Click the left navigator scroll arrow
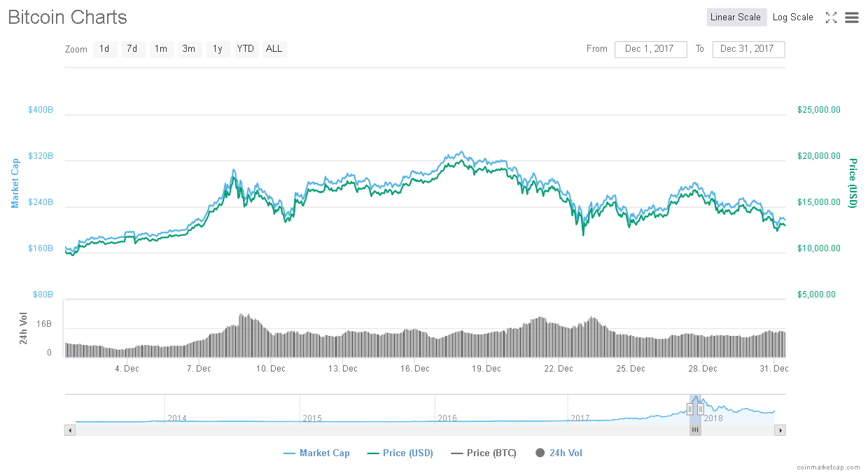 (x=69, y=430)
